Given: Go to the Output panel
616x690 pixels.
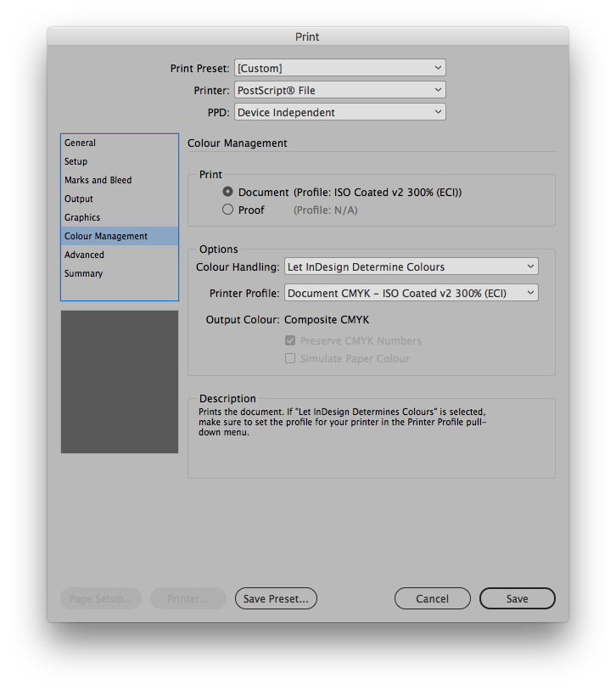Looking at the screenshot, I should (120, 199).
